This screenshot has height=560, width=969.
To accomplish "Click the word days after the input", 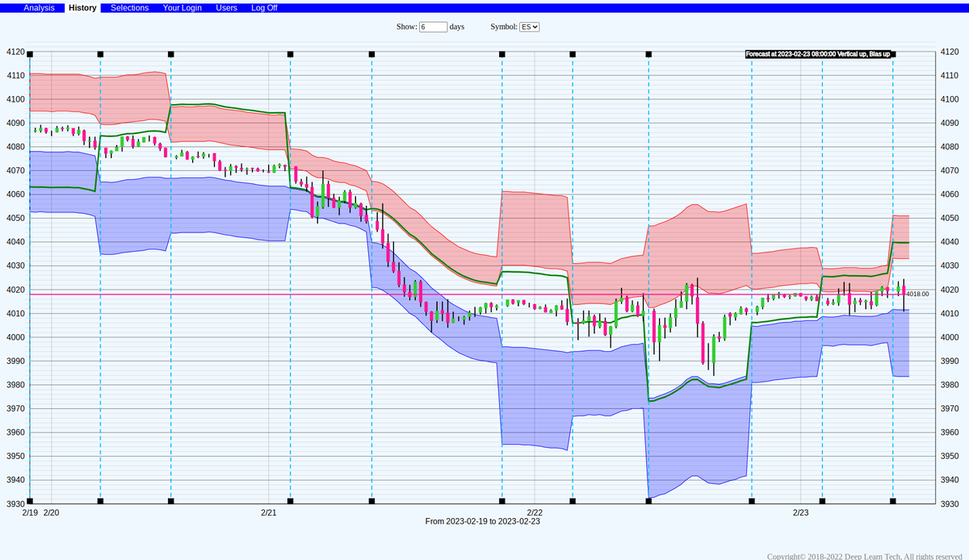I will pyautogui.click(x=456, y=27).
